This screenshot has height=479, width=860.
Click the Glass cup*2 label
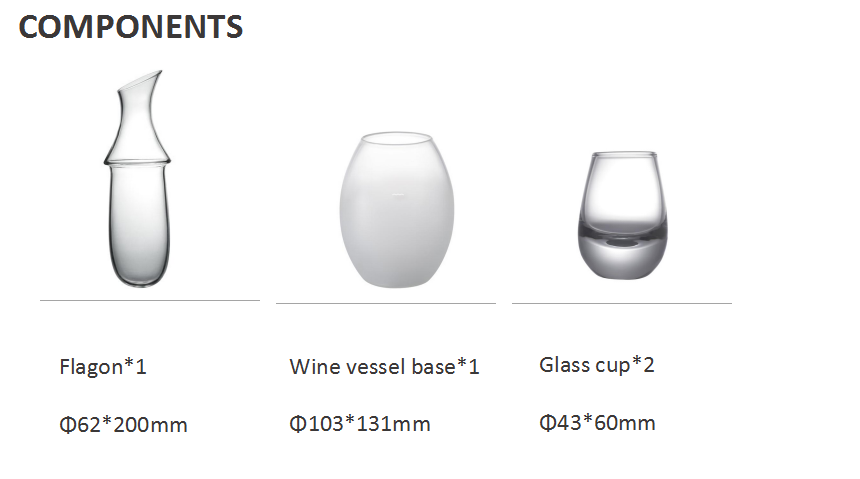pos(597,365)
